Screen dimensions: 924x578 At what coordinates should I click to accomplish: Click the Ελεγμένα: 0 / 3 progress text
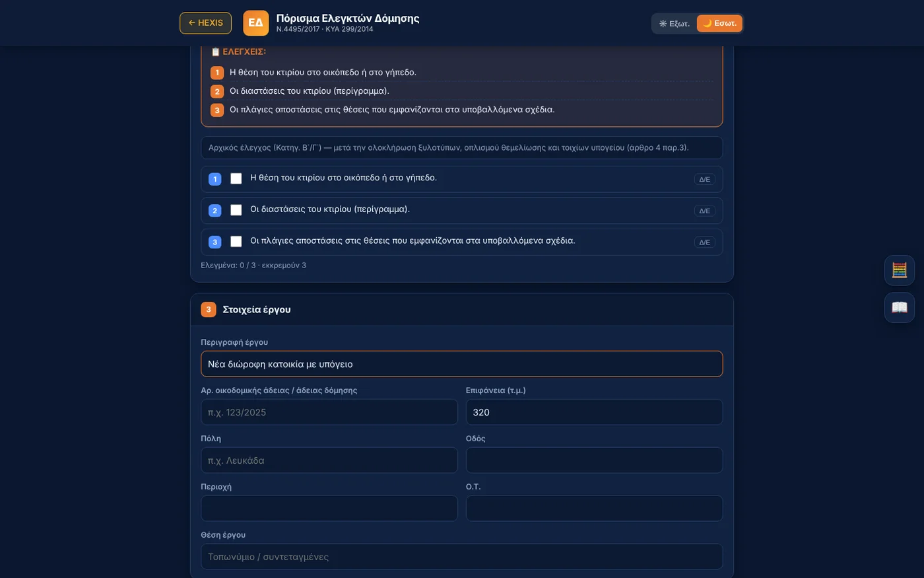tap(253, 266)
